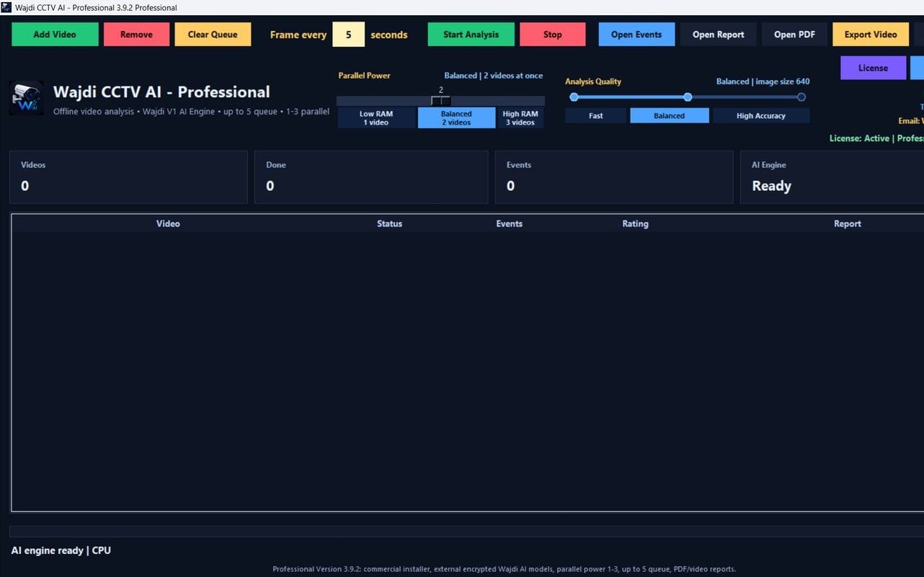Click Parallel Power slider handle
This screenshot has height=577, width=924.
tap(440, 101)
